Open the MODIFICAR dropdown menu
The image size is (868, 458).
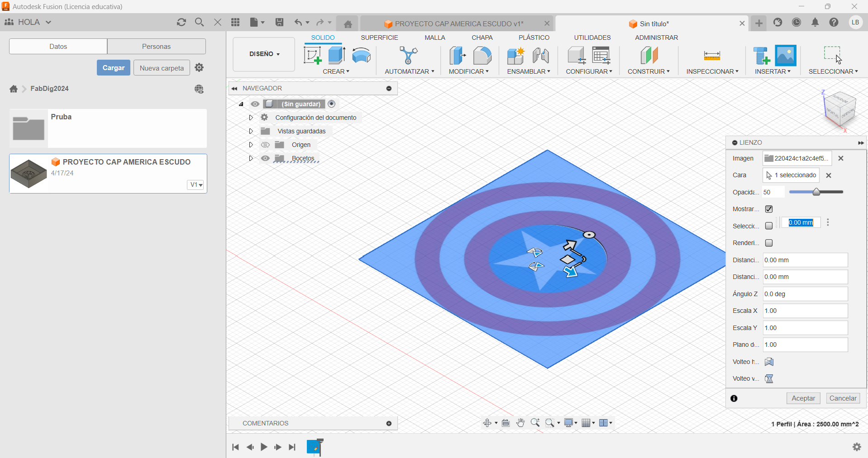point(469,71)
